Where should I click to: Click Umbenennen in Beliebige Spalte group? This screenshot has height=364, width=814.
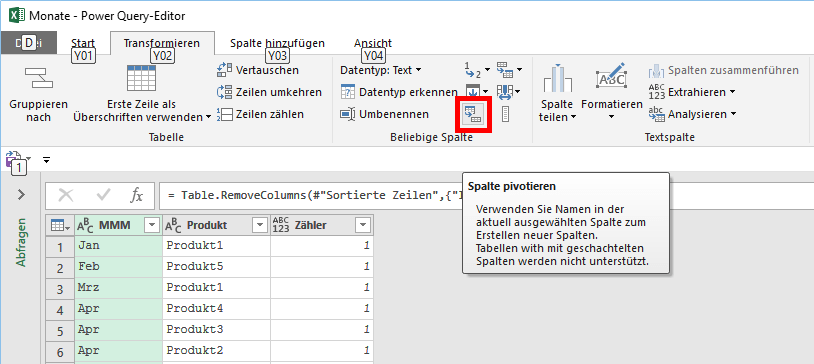point(385,114)
